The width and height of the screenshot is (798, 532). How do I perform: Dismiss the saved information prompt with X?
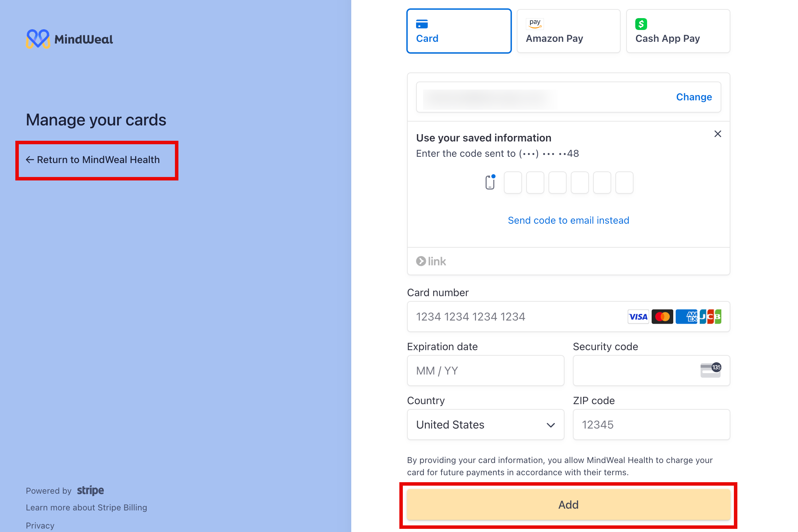click(718, 134)
